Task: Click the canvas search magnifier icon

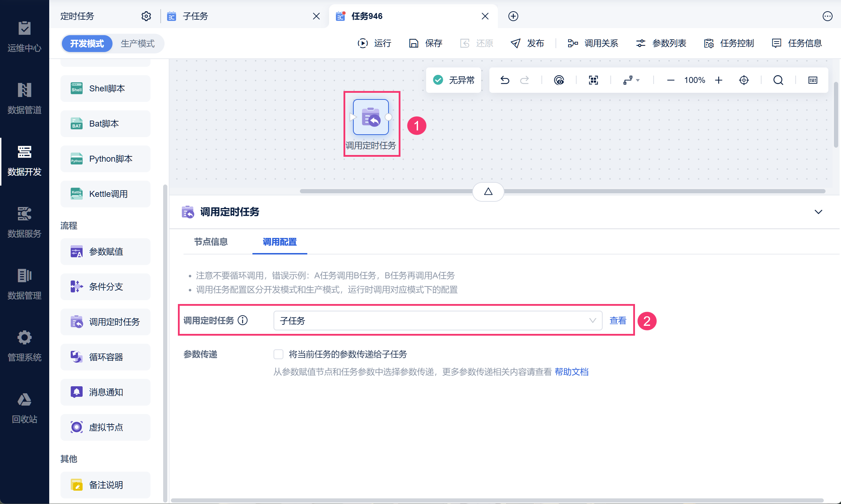Action: tap(778, 80)
